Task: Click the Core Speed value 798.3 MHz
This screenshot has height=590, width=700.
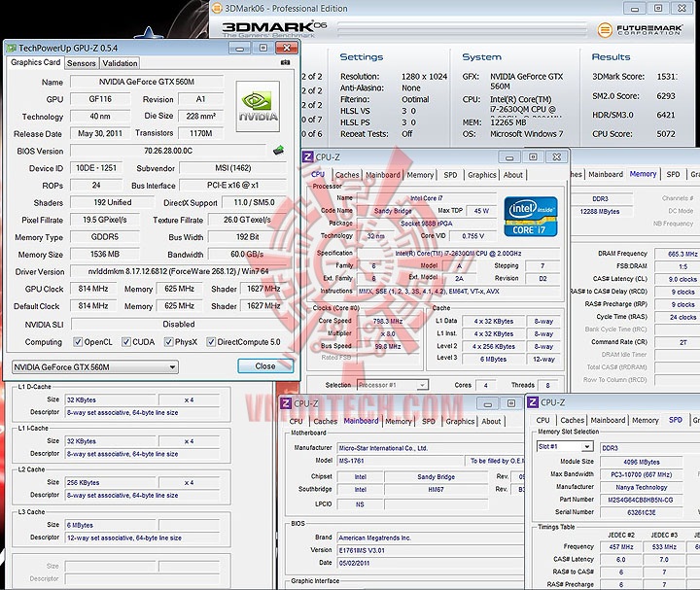Action: [x=388, y=321]
